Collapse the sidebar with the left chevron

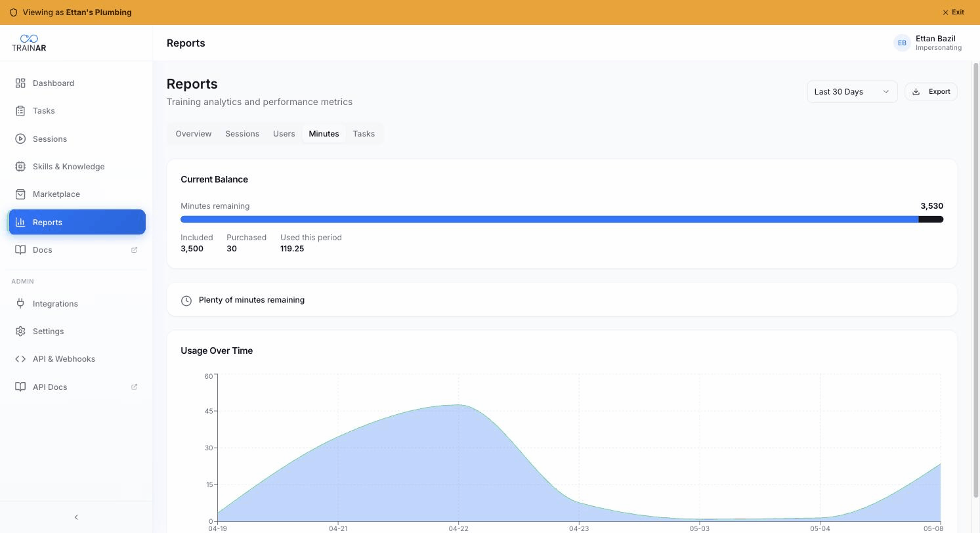tap(76, 517)
